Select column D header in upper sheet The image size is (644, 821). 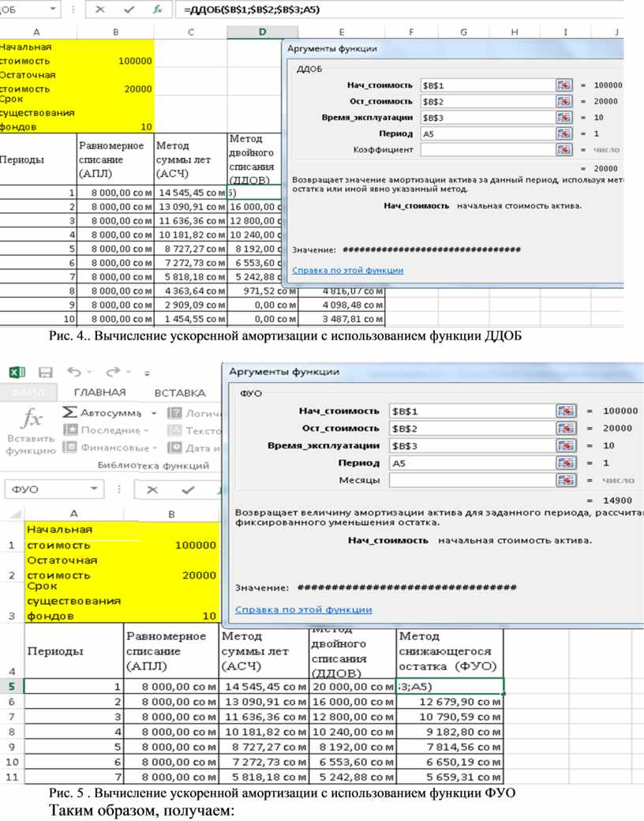coord(262,32)
